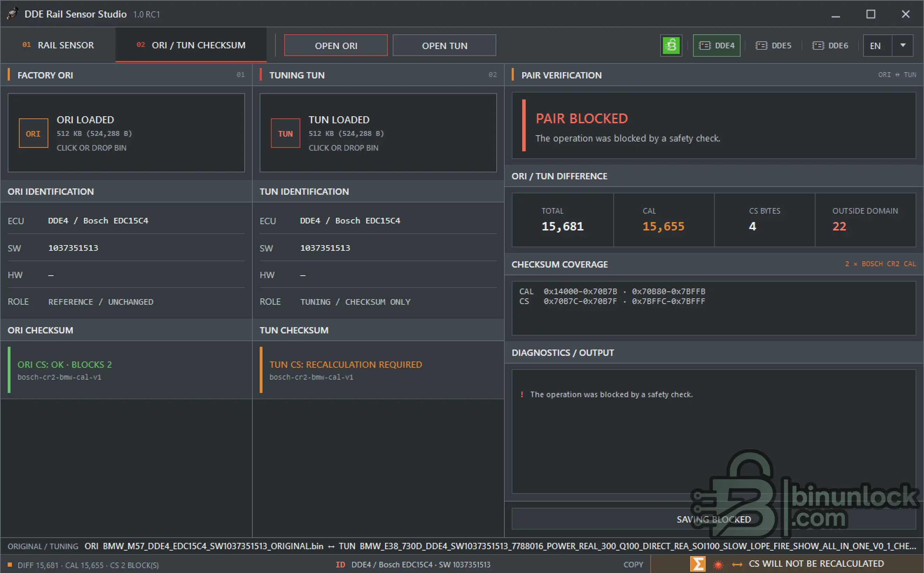Switch to the Rail Sensor tab
This screenshot has width=924, height=573.
click(x=58, y=45)
